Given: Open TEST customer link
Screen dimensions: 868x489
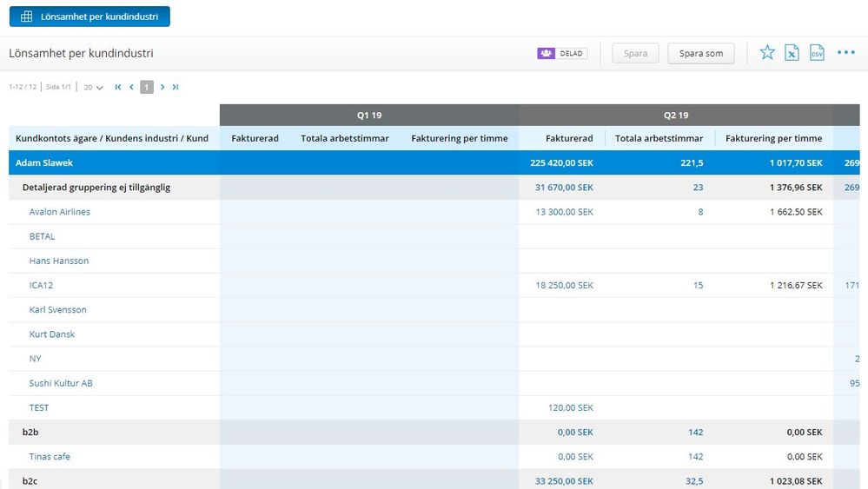Looking at the screenshot, I should coord(39,407).
